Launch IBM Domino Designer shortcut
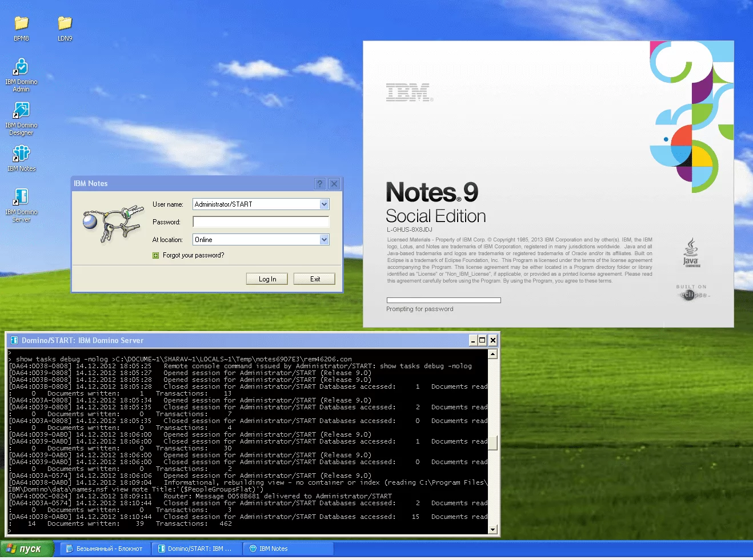This screenshot has width=753, height=560. [x=21, y=111]
